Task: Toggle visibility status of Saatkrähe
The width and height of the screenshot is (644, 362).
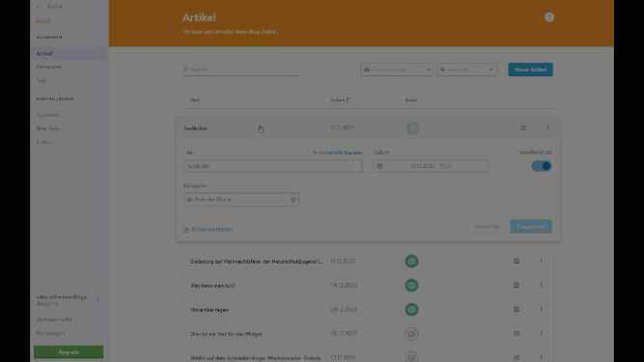Action: [413, 128]
